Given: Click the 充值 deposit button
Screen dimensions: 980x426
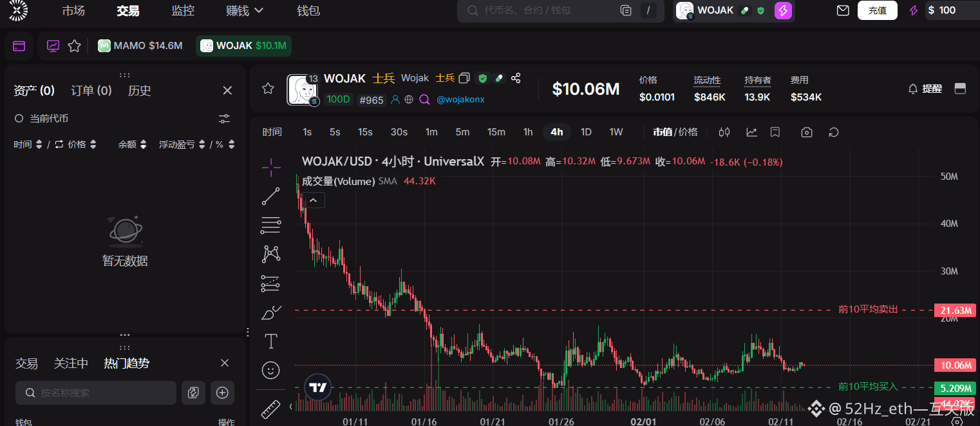Looking at the screenshot, I should pos(878,10).
